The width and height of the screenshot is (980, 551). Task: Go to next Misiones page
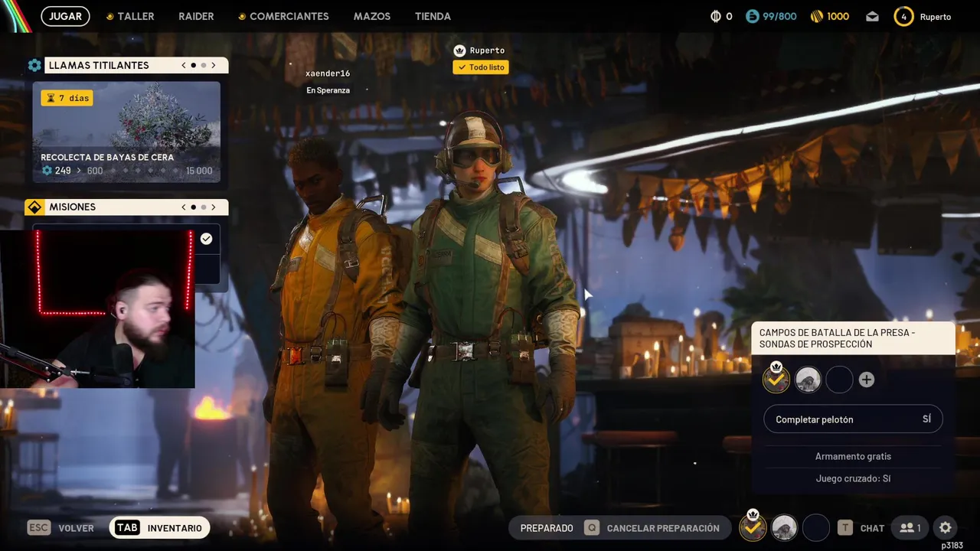pos(214,207)
